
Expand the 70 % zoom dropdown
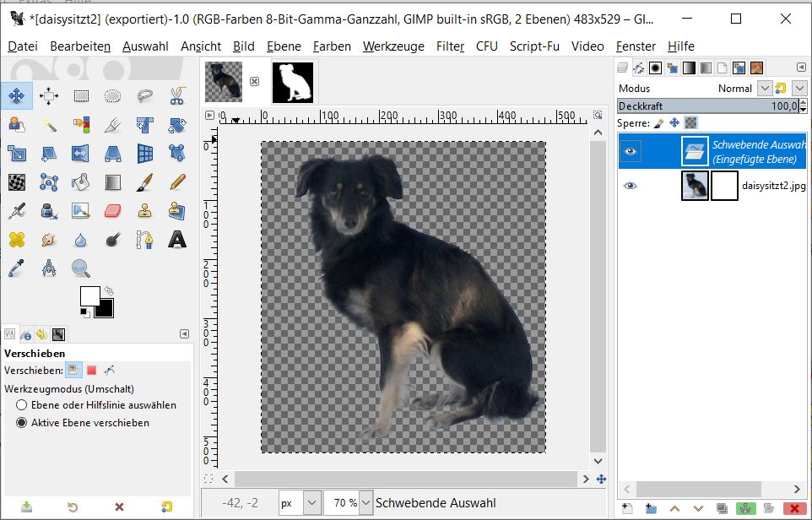click(x=365, y=503)
